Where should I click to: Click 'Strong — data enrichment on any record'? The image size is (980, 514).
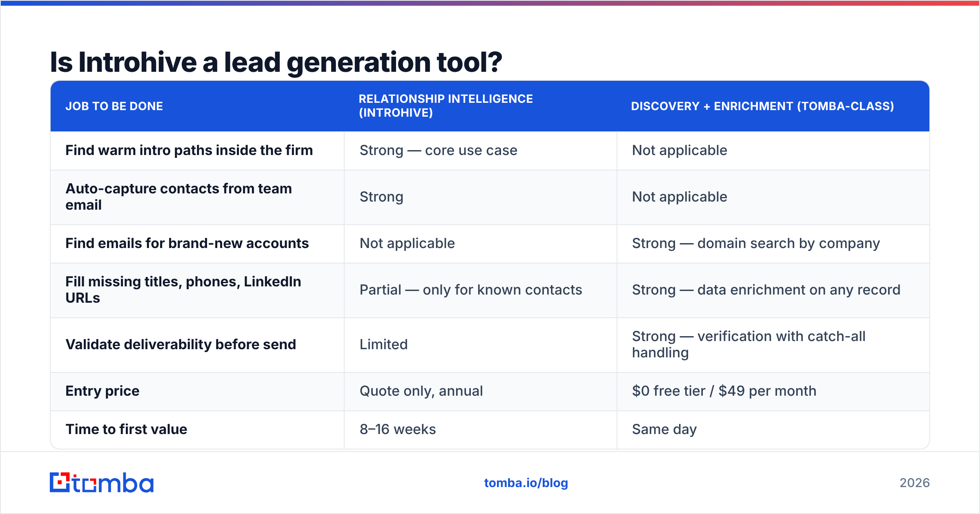pyautogui.click(x=766, y=290)
